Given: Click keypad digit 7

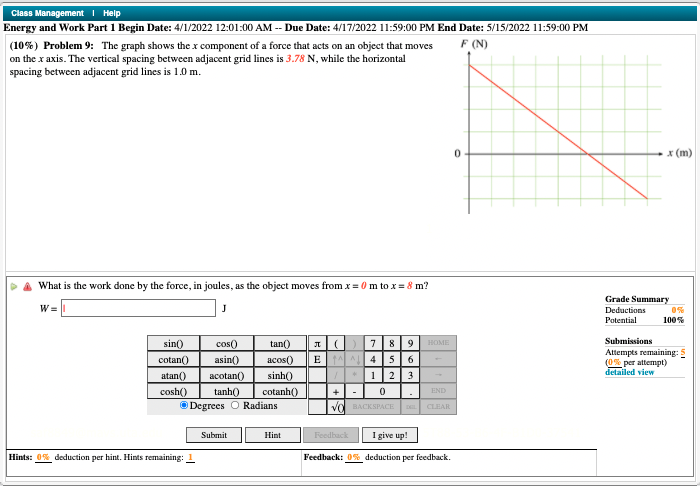Looking at the screenshot, I should tap(373, 343).
